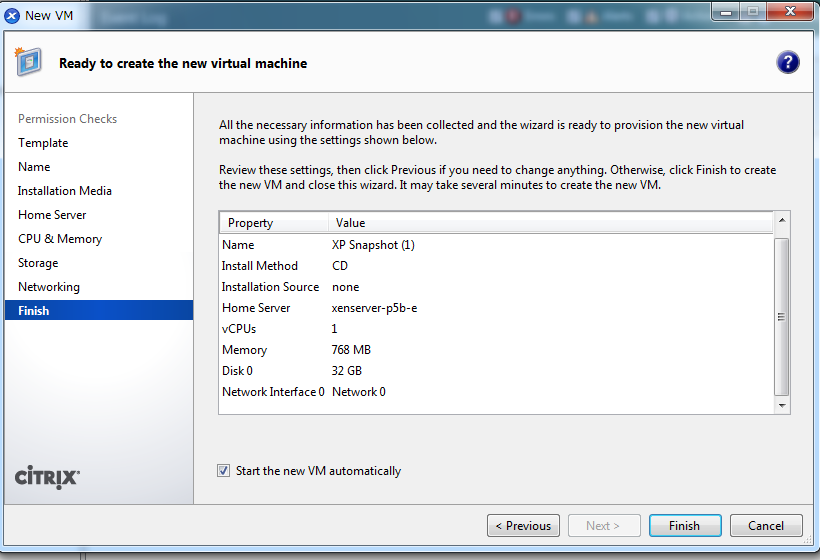Click the blue help question mark icon
This screenshot has width=820, height=560.
[x=787, y=63]
